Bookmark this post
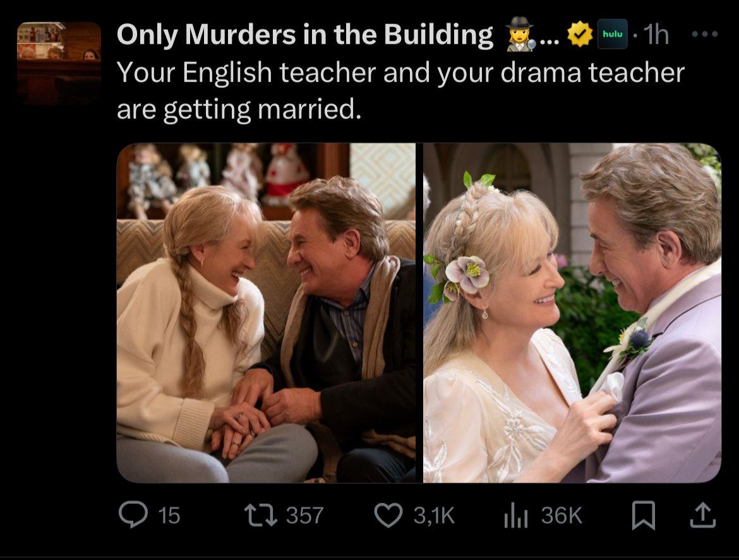 pyautogui.click(x=644, y=515)
